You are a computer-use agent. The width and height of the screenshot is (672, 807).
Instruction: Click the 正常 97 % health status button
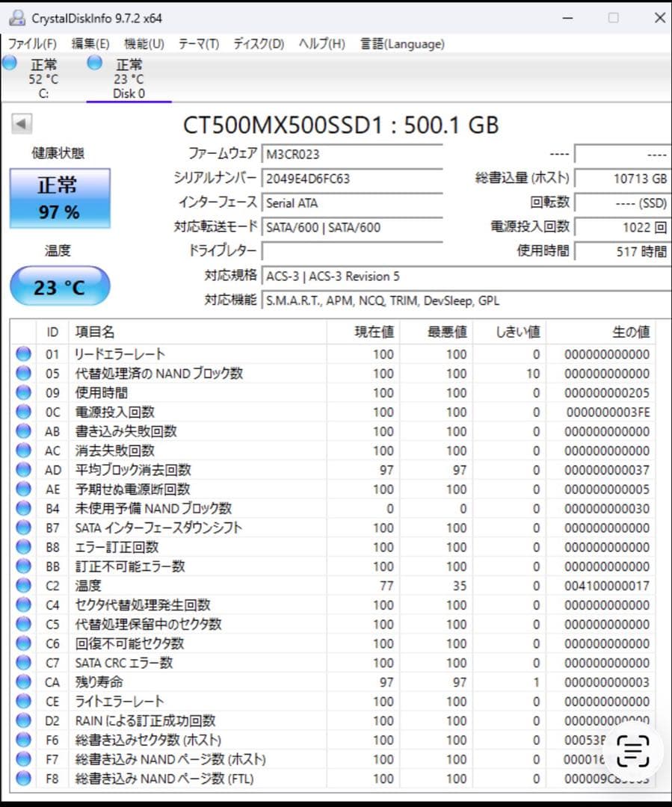[60, 198]
